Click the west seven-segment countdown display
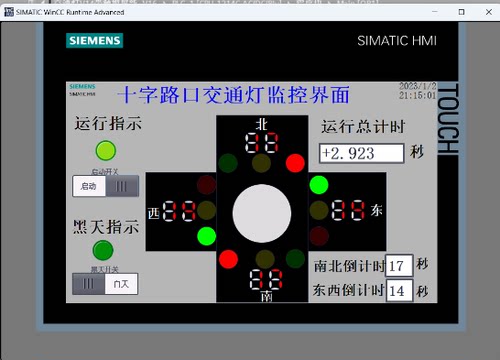The width and height of the screenshot is (500, 360). [179, 211]
